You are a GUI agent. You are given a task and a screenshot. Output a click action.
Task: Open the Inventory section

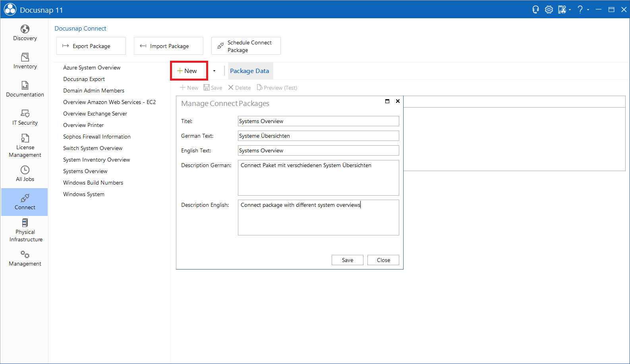tap(25, 61)
